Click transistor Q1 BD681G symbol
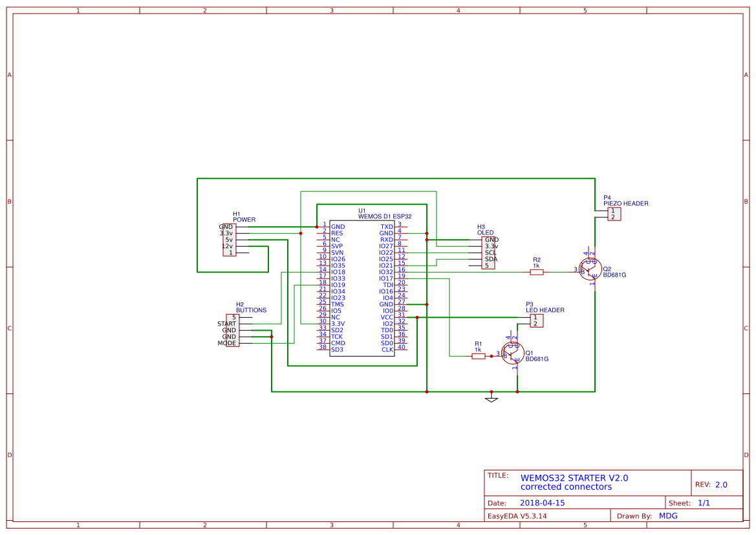Viewport: 756px width, 535px height. click(x=513, y=354)
